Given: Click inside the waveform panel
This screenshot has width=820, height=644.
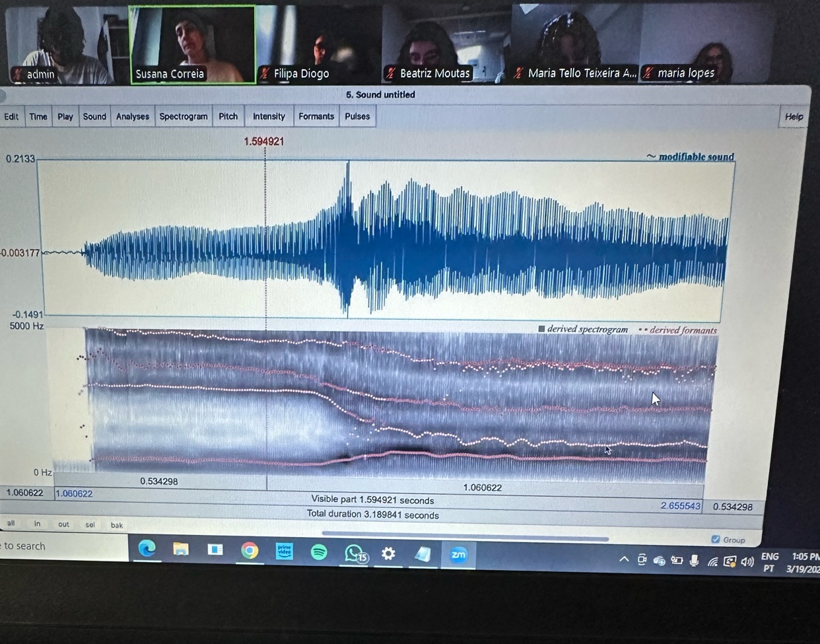Looking at the screenshot, I should click(386, 241).
